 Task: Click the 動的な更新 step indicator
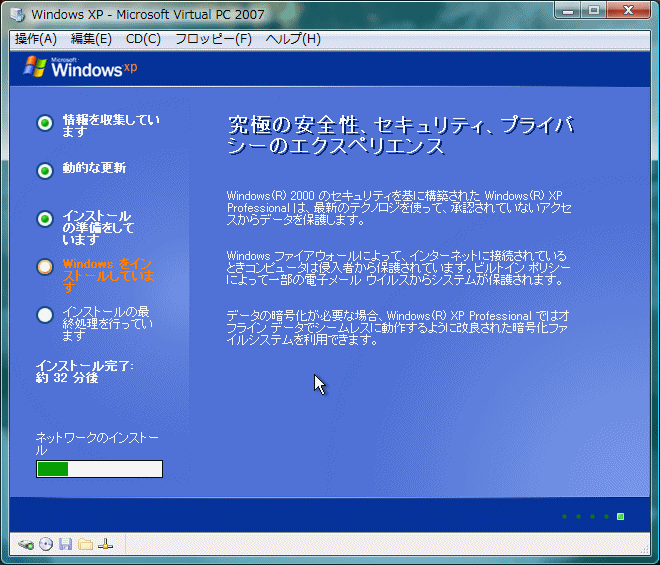(x=45, y=171)
